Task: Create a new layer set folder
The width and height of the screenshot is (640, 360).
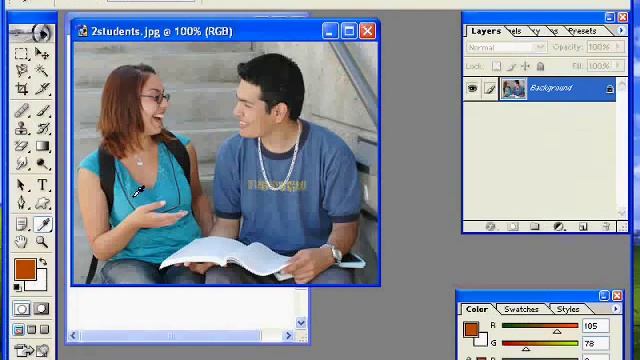Action: (535, 227)
